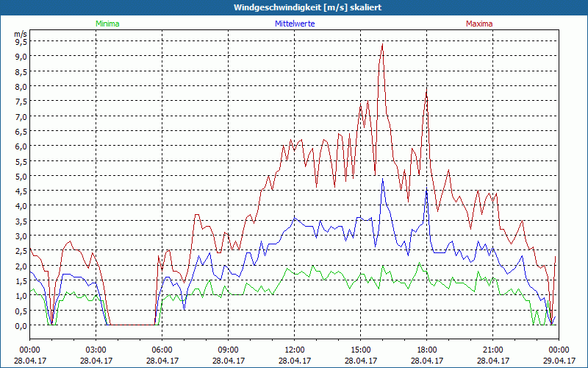Viewport: 588px width, 368px height.
Task: Click the 09:00 time label
Action: [229, 350]
